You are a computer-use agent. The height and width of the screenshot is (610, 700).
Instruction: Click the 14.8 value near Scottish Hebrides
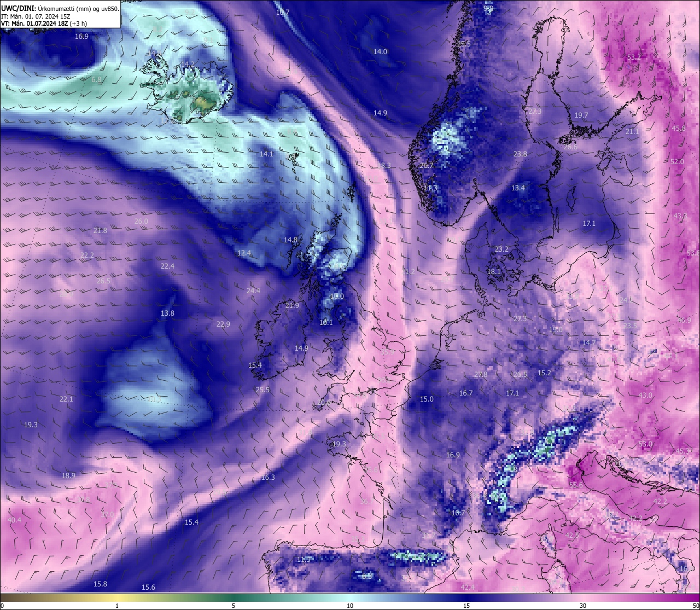coord(290,240)
